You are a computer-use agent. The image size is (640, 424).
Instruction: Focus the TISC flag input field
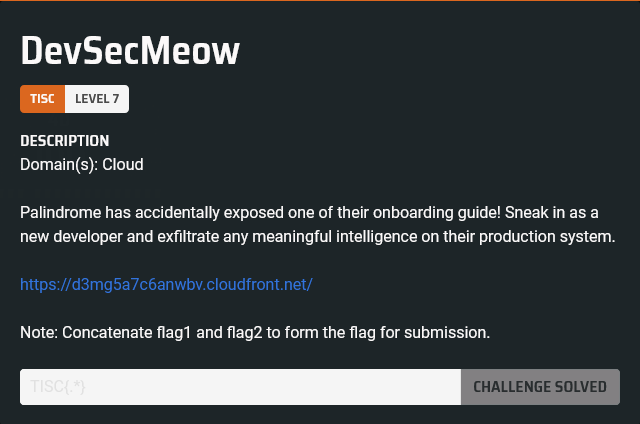click(240, 387)
